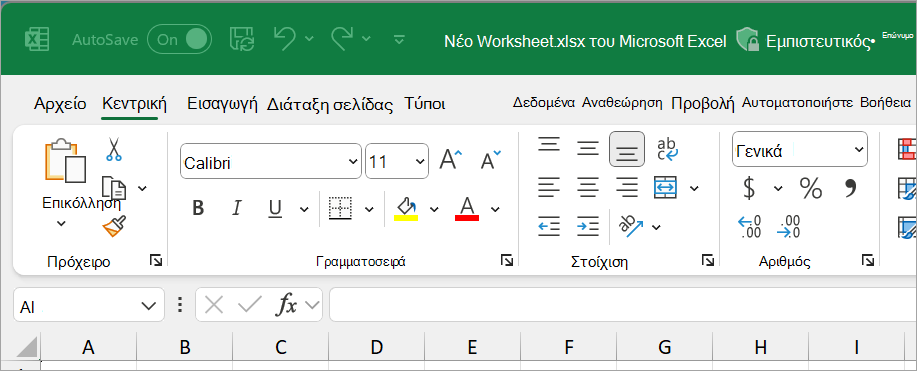Click the Wrap Text icon
The image size is (917, 371).
[x=667, y=149]
